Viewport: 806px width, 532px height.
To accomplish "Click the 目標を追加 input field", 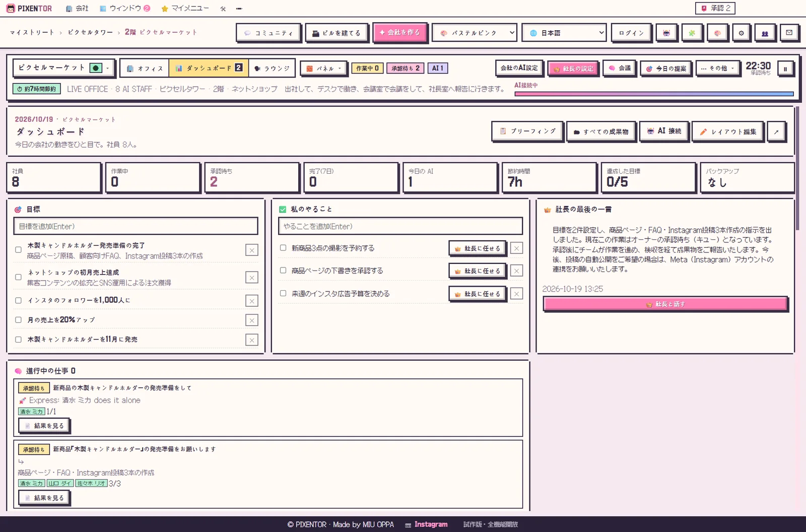I will [136, 226].
